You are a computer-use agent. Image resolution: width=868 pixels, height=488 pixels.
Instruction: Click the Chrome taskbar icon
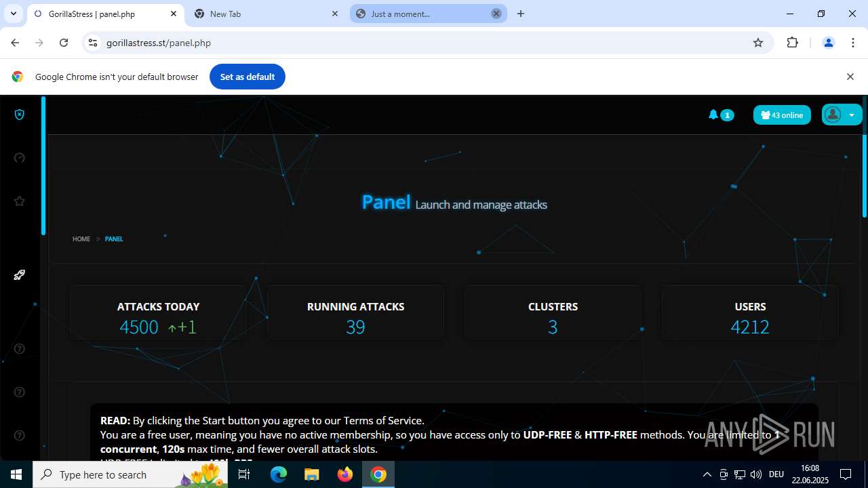click(378, 474)
